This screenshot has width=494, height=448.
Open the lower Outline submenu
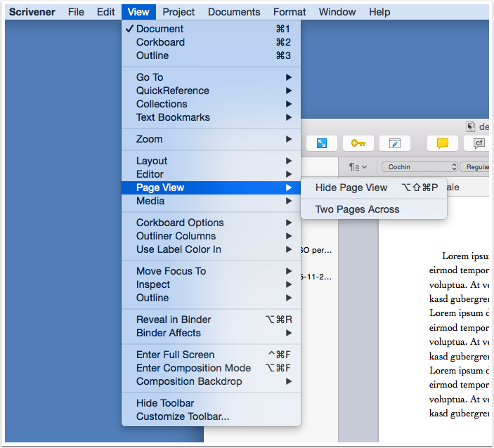211,298
